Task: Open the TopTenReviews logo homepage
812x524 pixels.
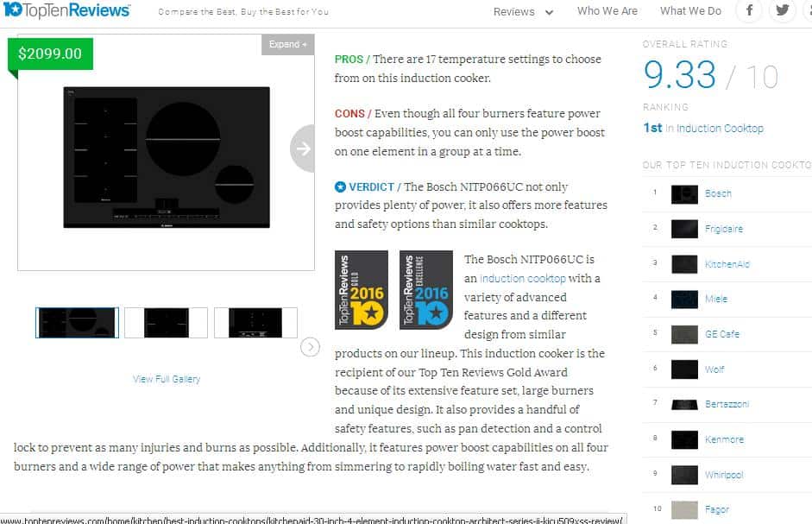Action: (66, 10)
